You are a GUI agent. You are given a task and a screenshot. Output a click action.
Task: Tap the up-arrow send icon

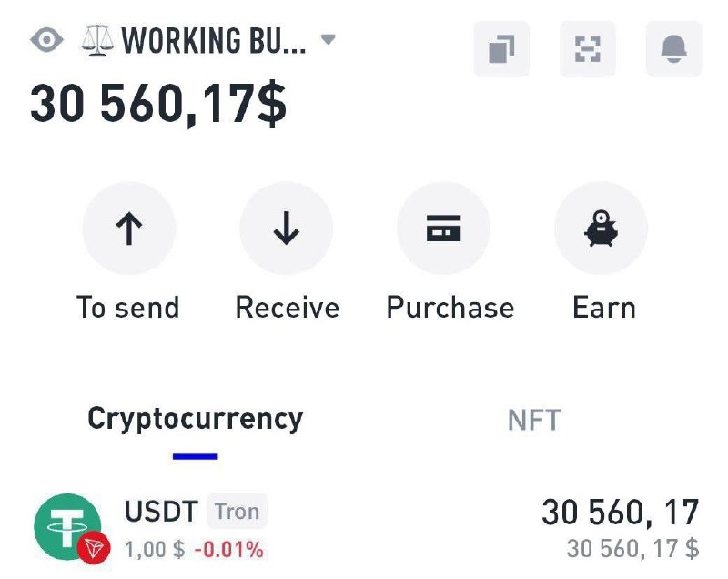[x=129, y=229]
